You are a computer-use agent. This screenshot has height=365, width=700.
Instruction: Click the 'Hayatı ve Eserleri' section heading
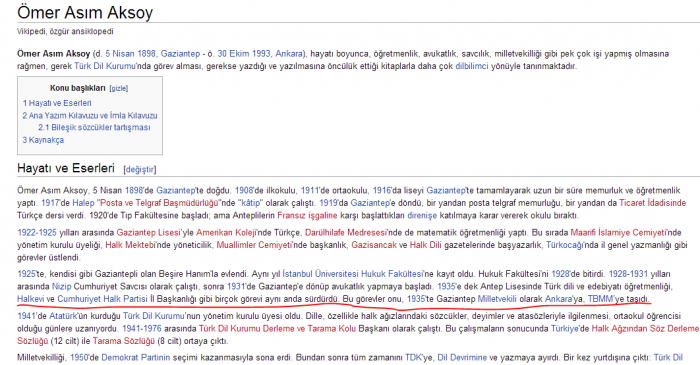(66, 168)
